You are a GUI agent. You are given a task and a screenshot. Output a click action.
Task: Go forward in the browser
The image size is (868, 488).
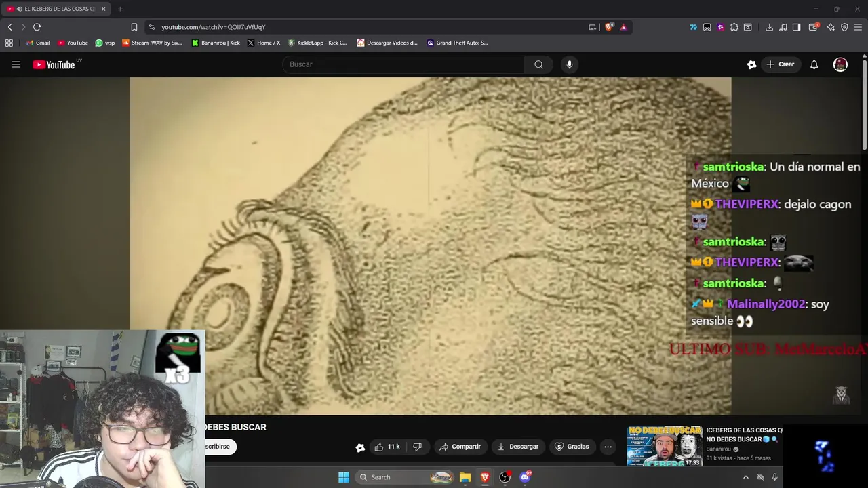coord(23,27)
